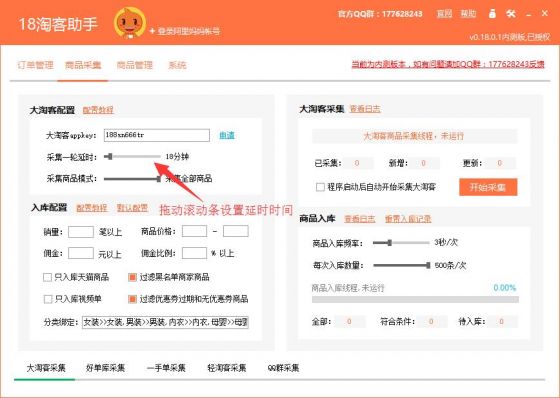Click the 商品入库频率 slider handle

pyautogui.click(x=390, y=243)
